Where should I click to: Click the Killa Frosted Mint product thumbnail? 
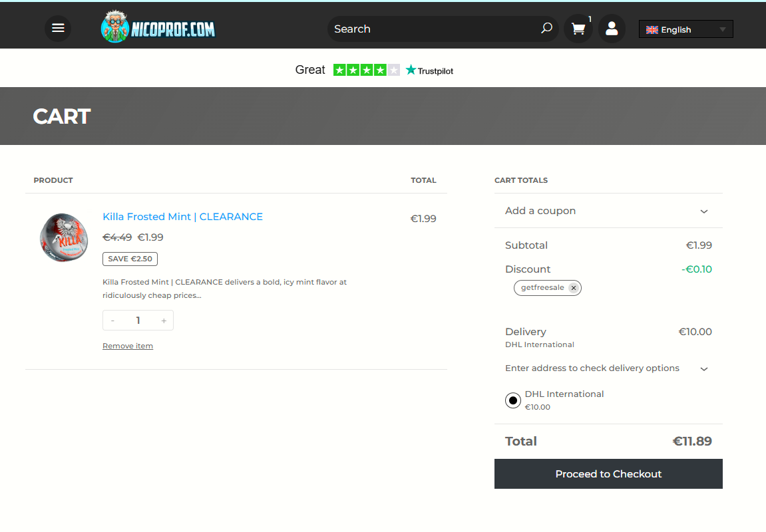point(64,237)
